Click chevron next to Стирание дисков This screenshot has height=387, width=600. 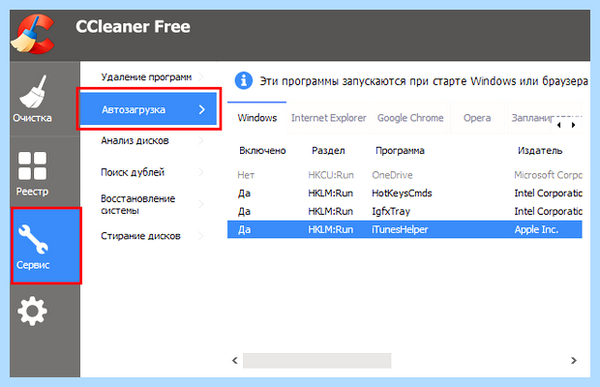click(x=201, y=236)
